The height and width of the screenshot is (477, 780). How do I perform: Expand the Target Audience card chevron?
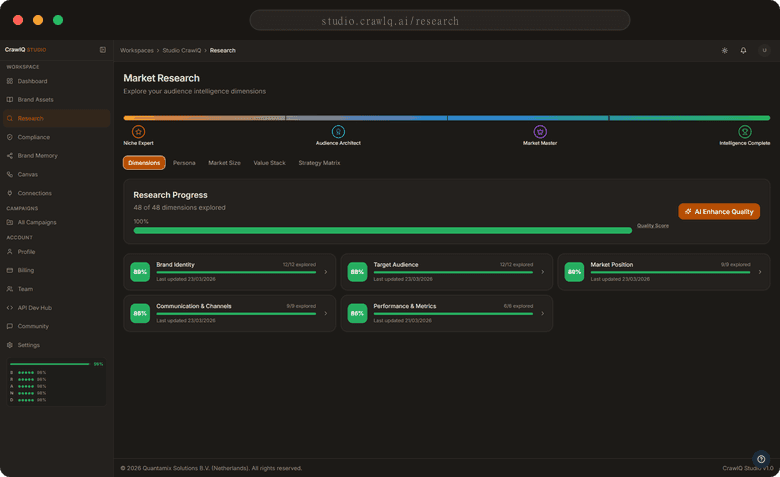[543, 272]
